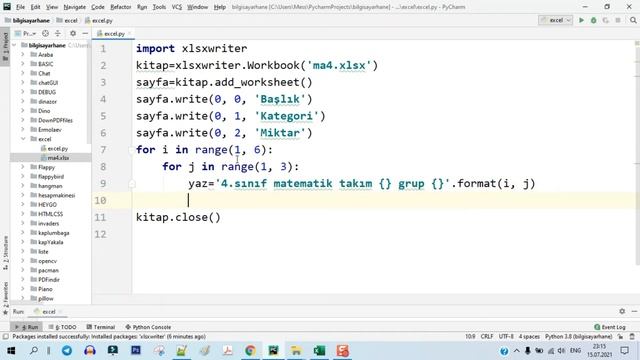Viewport: 640px width, 360px height.
Task: Collapse the excel folder
Action: (23, 139)
